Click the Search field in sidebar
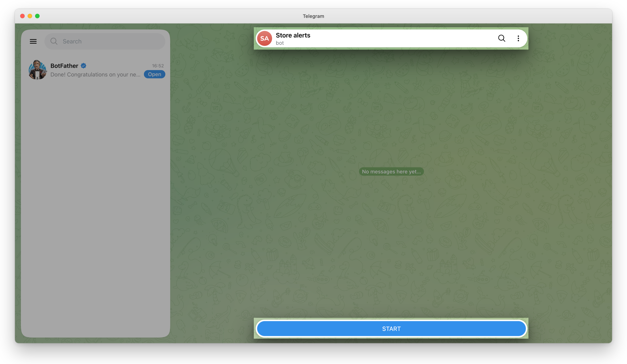 tap(105, 41)
